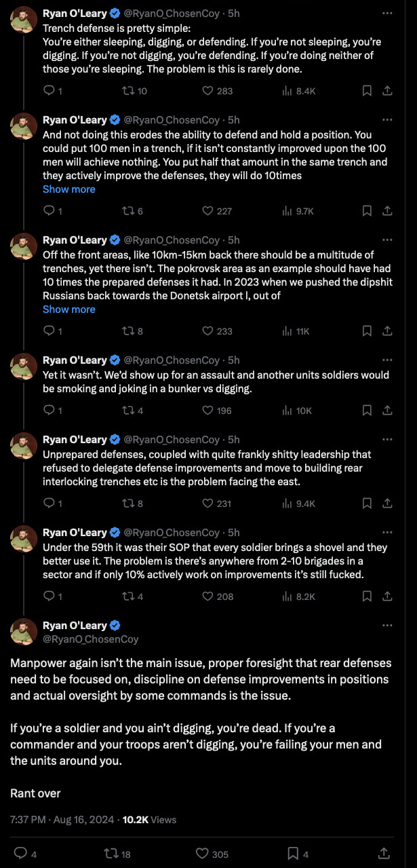Show more of the 'Off the front areas' tweet

click(69, 309)
